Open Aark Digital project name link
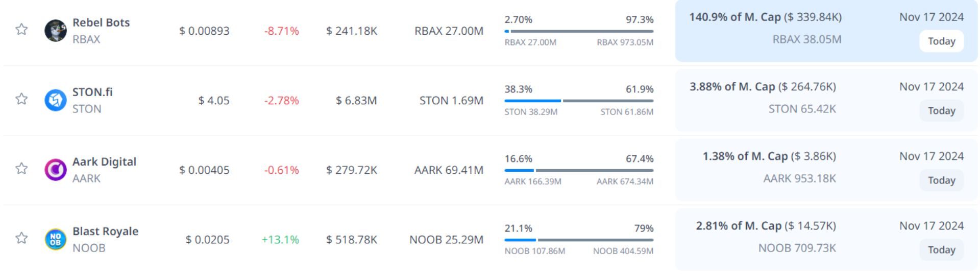The width and height of the screenshot is (980, 276). 104,162
